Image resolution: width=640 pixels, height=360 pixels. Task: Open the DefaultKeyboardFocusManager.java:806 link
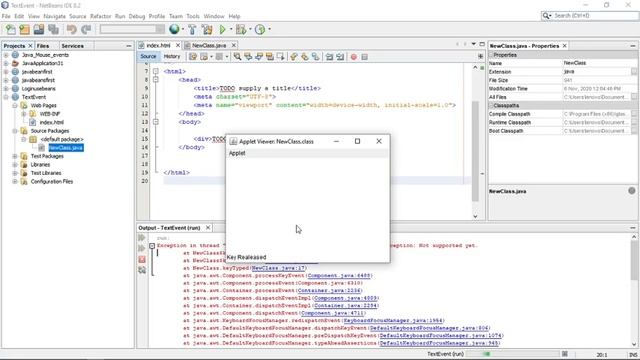(429, 328)
